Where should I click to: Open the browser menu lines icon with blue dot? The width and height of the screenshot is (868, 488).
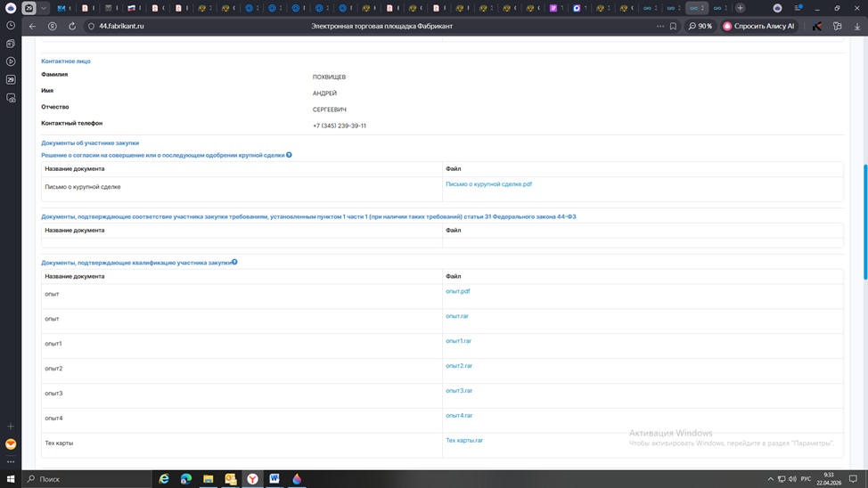tap(798, 8)
